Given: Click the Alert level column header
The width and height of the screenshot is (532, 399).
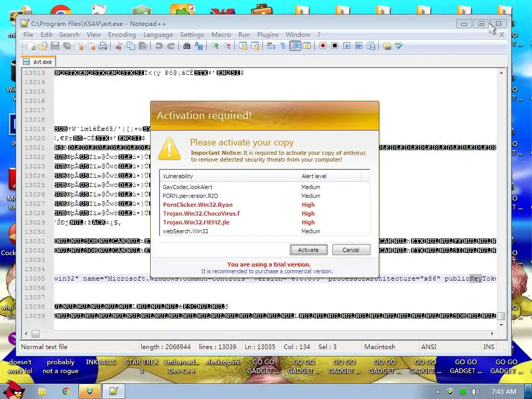Looking at the screenshot, I should point(329,176).
